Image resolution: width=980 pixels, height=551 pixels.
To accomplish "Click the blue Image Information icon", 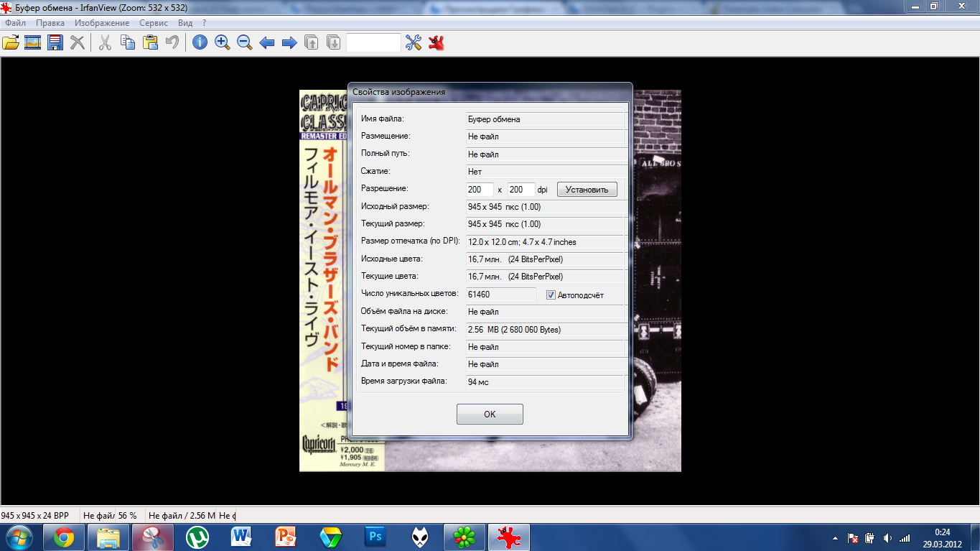I will [x=200, y=42].
